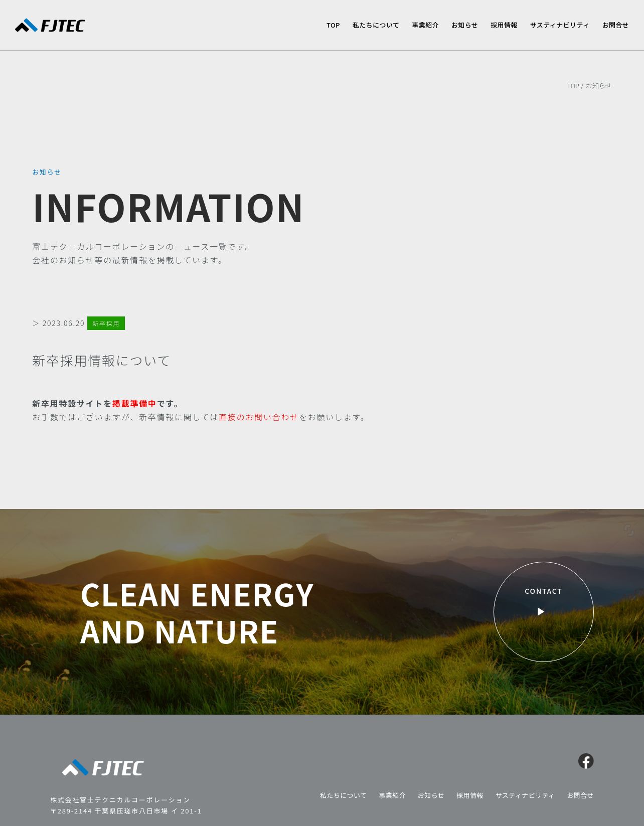This screenshot has height=826, width=644.
Task: Open サスティナビリティ in header navigation
Action: [x=560, y=25]
